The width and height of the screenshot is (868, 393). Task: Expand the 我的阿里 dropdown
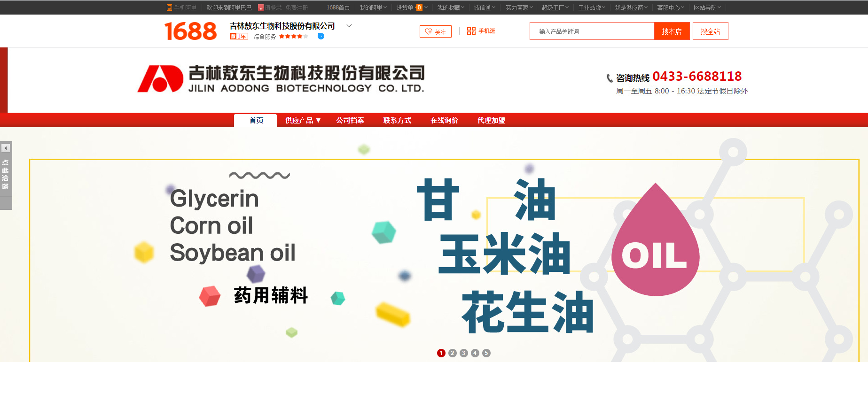point(373,8)
